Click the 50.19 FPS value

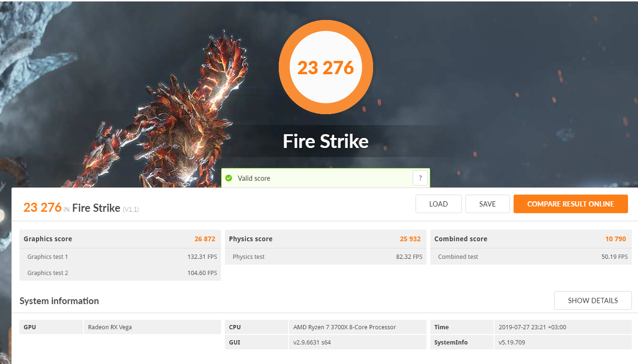pyautogui.click(x=615, y=257)
